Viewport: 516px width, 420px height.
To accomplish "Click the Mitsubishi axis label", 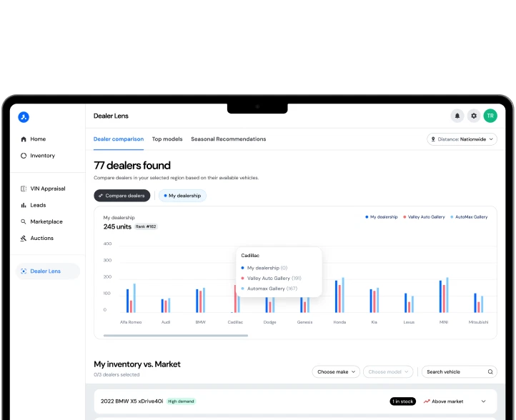I will [478, 322].
